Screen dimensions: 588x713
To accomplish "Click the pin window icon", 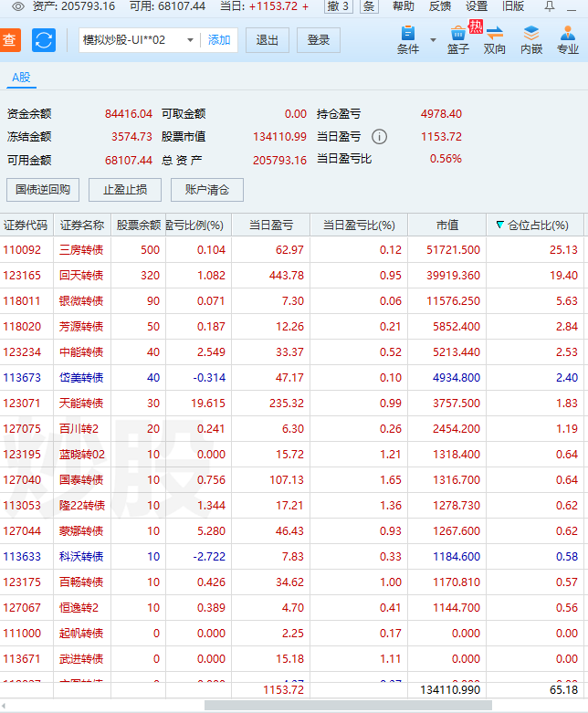I will 550,6.
